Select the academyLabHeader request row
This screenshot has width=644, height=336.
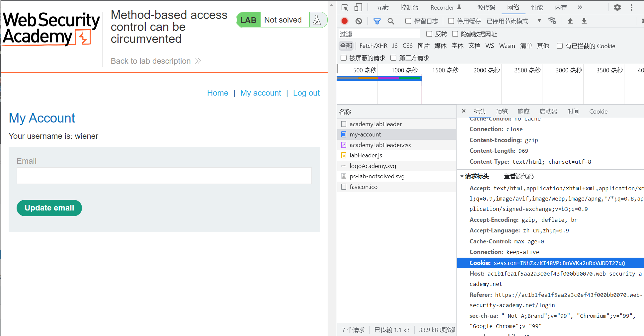point(397,124)
